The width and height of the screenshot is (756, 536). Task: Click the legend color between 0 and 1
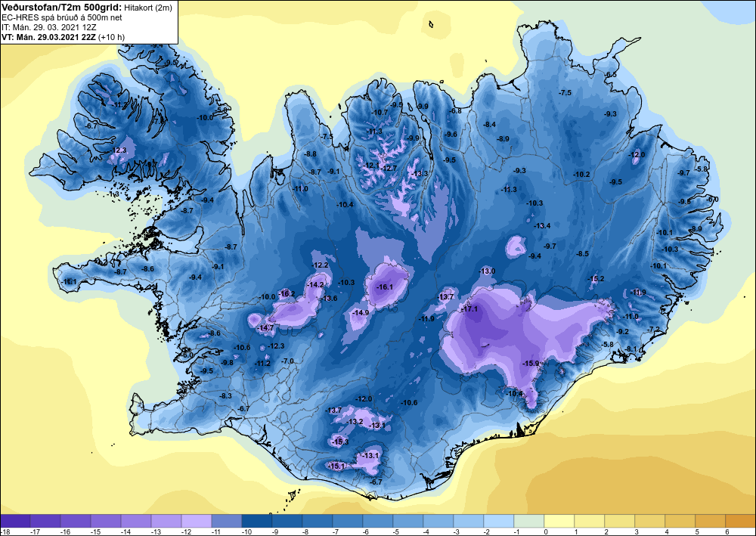(559, 521)
